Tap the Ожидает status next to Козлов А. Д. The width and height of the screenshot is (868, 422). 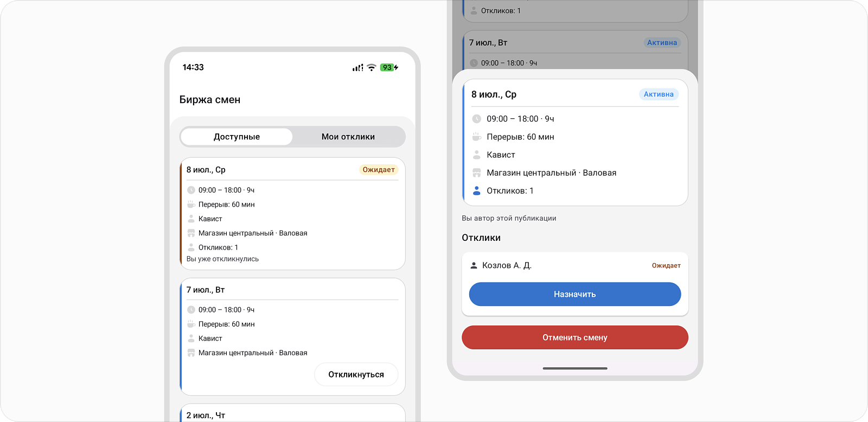[x=666, y=266]
